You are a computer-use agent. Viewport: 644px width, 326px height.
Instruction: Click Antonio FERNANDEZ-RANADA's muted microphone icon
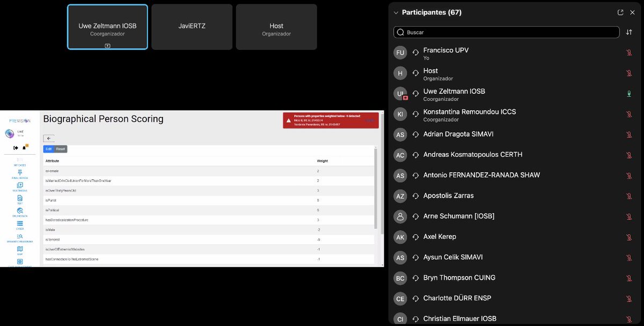pyautogui.click(x=629, y=176)
